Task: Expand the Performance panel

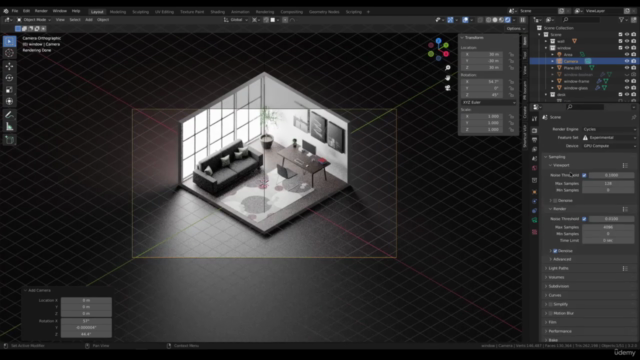Action: point(560,331)
